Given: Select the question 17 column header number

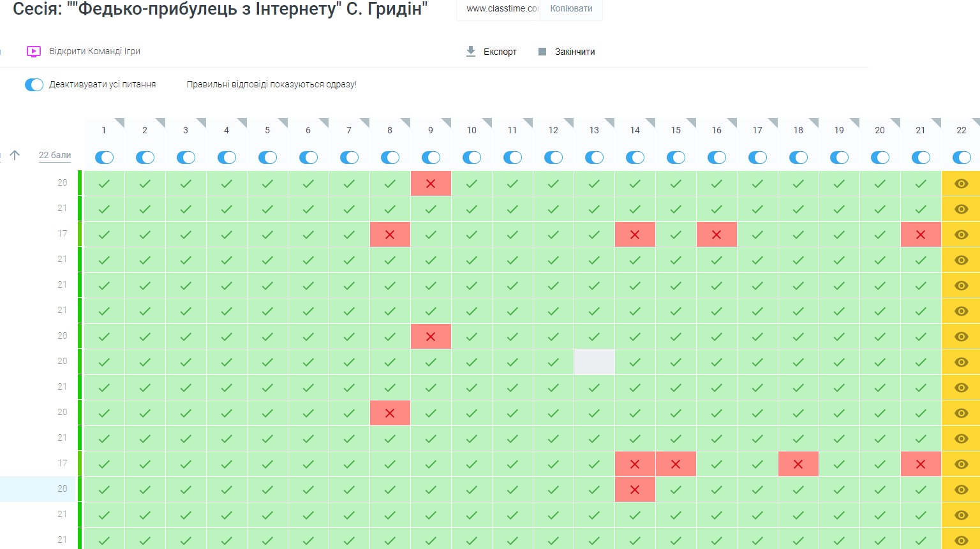Looking at the screenshot, I should pyautogui.click(x=757, y=130).
